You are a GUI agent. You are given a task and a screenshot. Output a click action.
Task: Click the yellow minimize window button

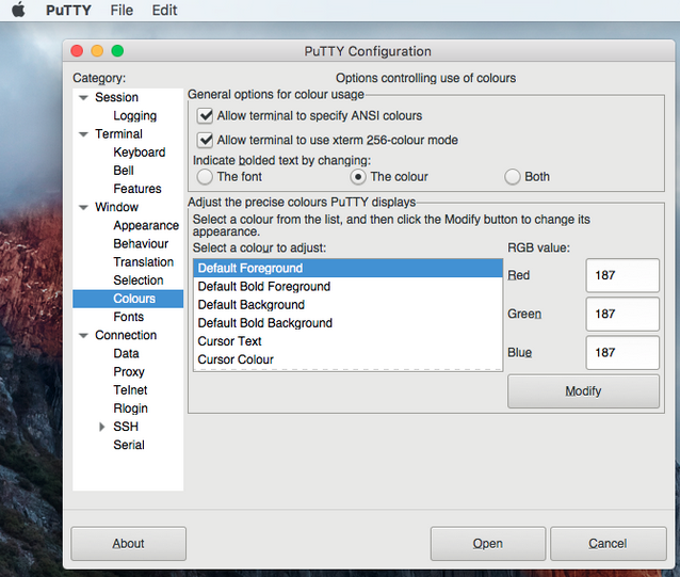[97, 51]
